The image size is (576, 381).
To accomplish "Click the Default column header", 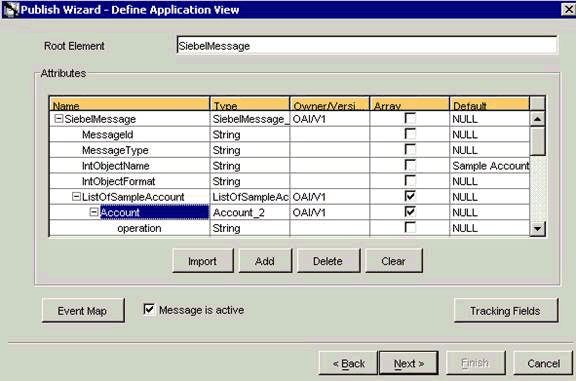I will [x=490, y=104].
